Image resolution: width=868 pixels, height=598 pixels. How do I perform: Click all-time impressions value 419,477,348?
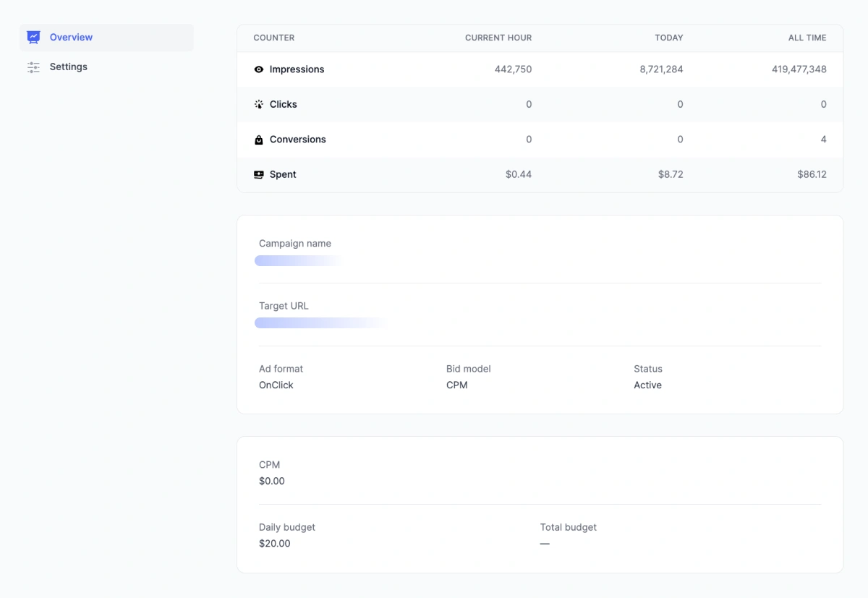(799, 69)
